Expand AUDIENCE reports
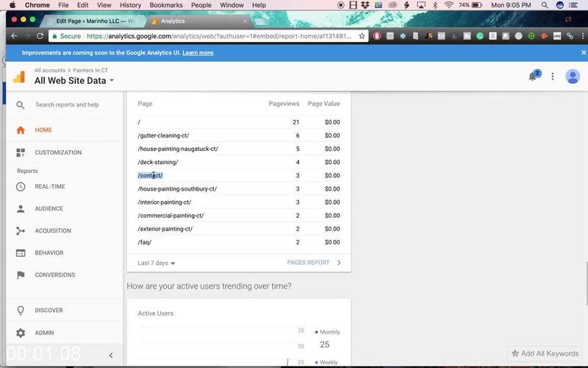 (x=65, y=209)
